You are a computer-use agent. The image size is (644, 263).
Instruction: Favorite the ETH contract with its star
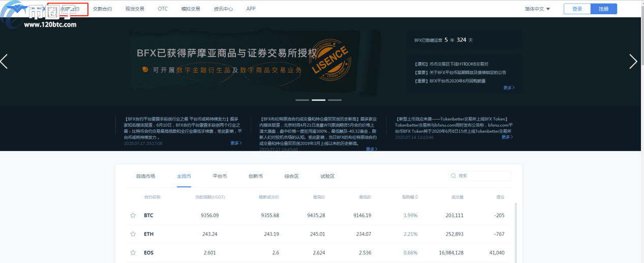(133, 234)
